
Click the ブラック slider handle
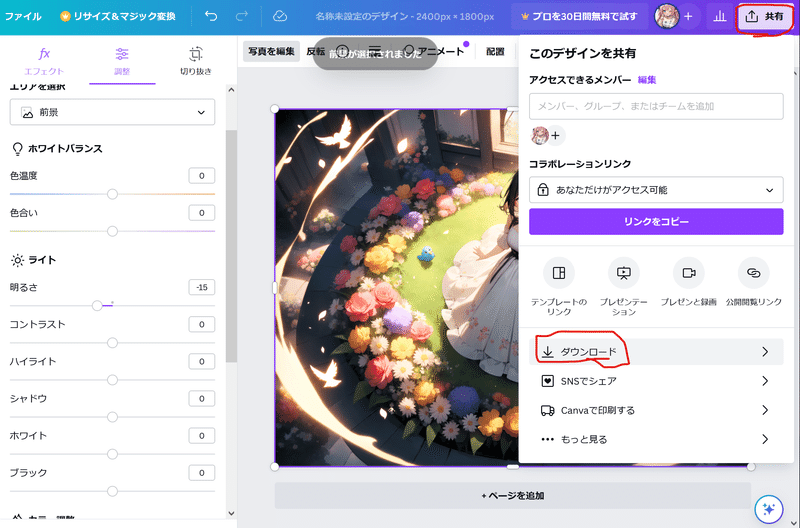tap(112, 491)
